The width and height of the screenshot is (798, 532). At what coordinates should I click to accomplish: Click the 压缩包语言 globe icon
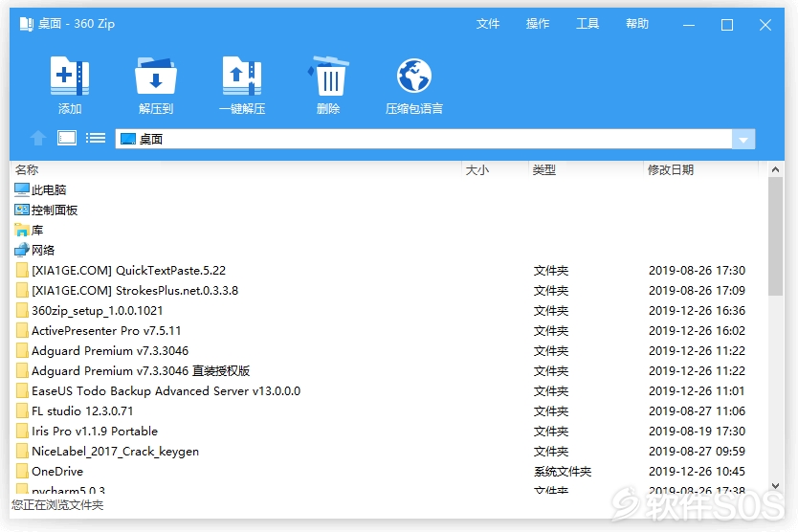pyautogui.click(x=414, y=77)
